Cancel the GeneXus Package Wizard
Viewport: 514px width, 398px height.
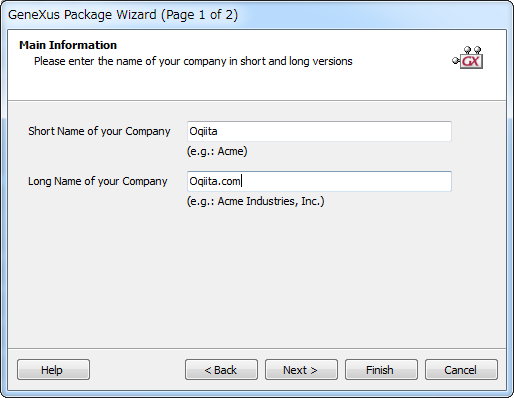click(x=461, y=370)
